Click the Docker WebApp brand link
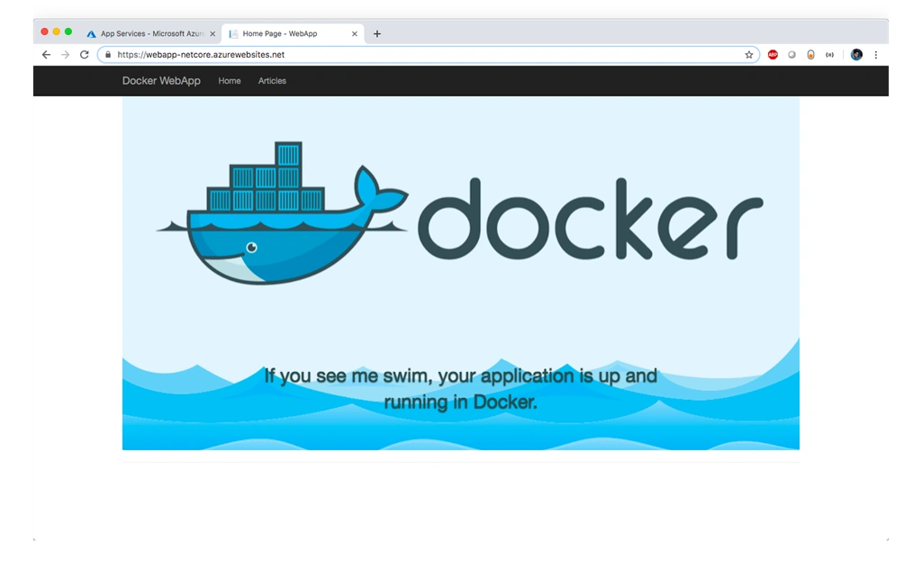Screen dimensions: 922x588 161,80
